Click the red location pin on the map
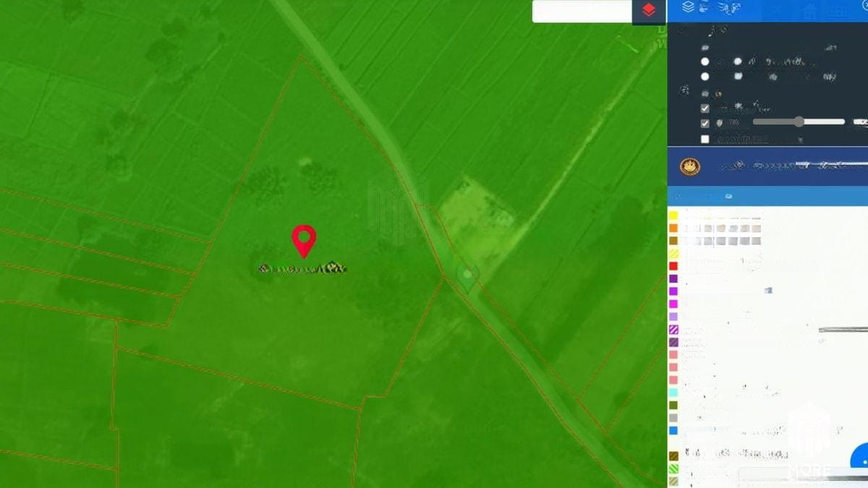 coord(304,240)
